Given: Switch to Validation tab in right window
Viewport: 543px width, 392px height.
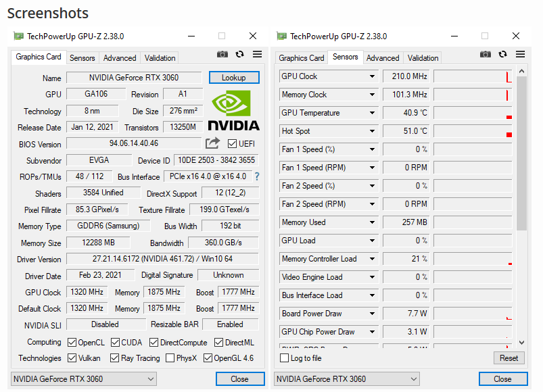Looking at the screenshot, I should 423,57.
